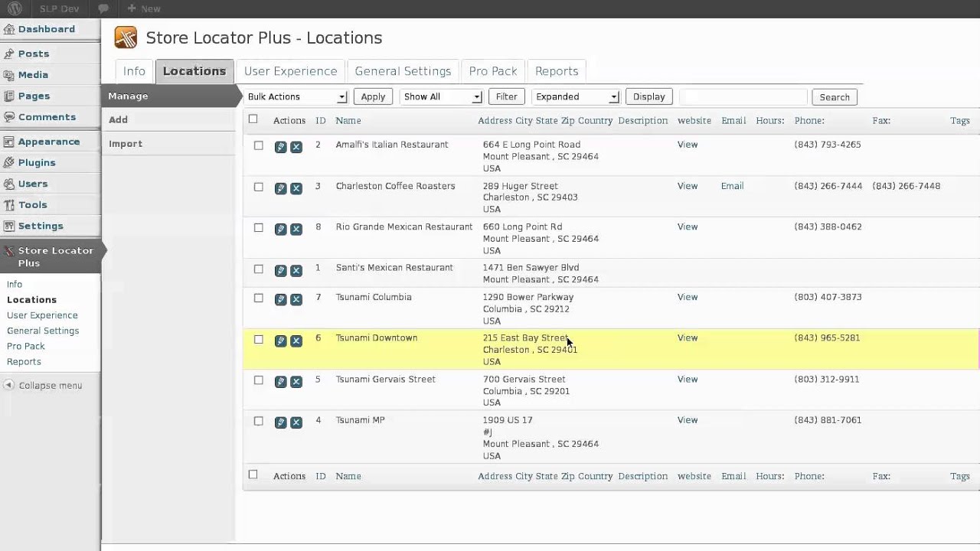Viewport: 980px width, 551px height.
Task: Edit Tsunami Gervais Street via pencil icon
Action: (x=280, y=382)
